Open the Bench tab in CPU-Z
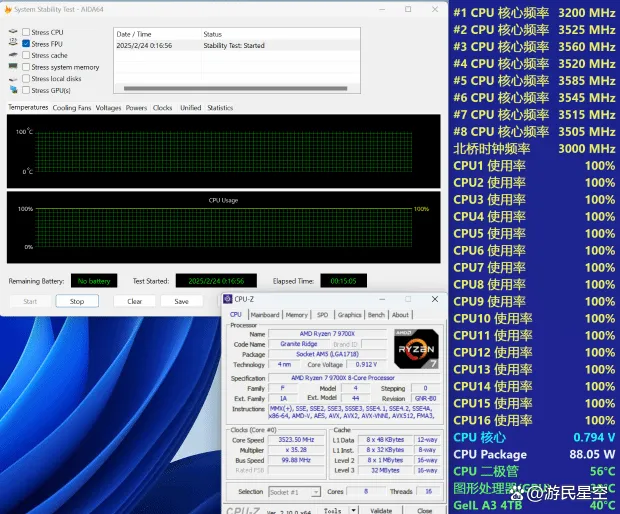 pos(376,315)
